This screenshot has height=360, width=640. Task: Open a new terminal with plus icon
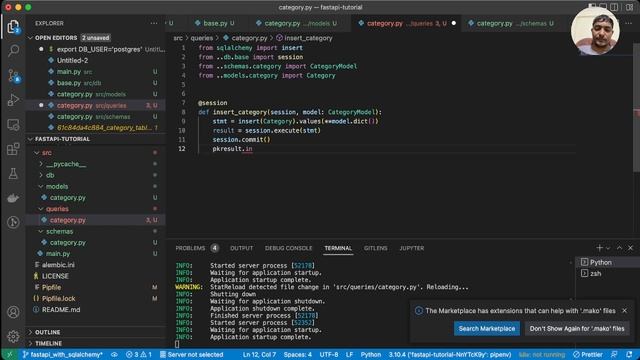[599, 248]
